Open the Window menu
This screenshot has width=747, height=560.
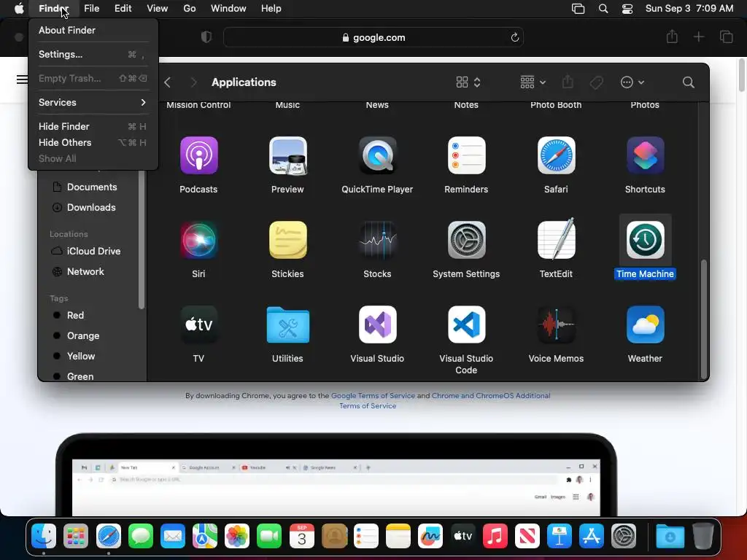click(x=228, y=9)
